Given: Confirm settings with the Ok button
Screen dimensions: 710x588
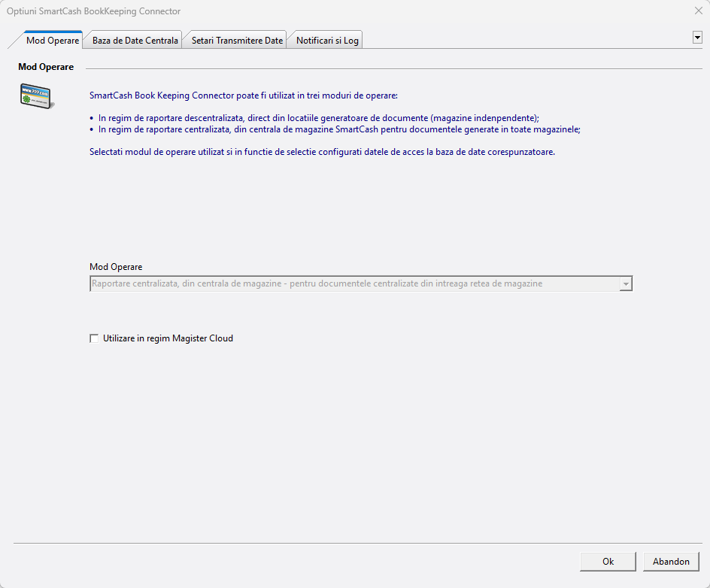Looking at the screenshot, I should (608, 562).
